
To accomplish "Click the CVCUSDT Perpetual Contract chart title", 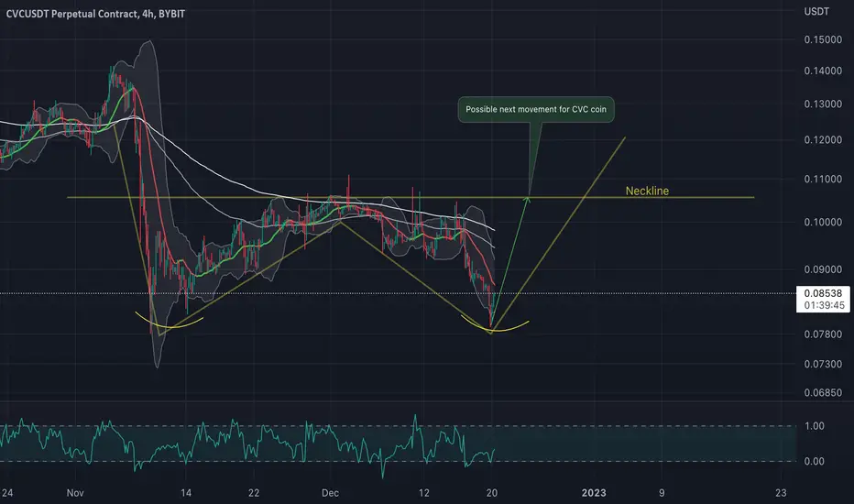I will (x=95, y=14).
